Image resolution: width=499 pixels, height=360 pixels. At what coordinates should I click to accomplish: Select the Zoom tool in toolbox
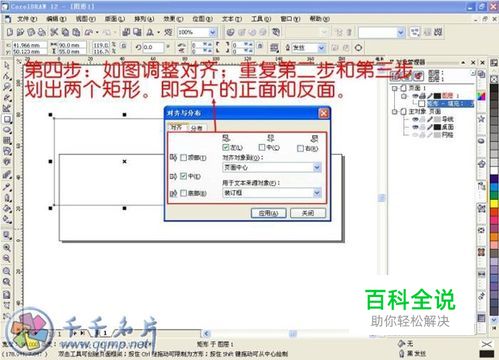[7, 87]
